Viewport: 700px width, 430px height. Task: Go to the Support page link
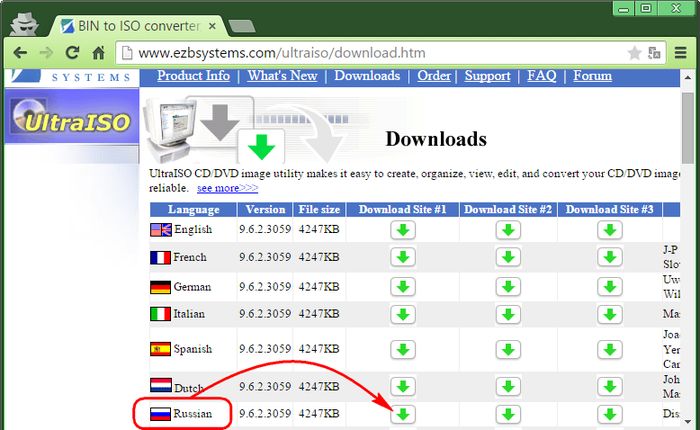coord(487,76)
